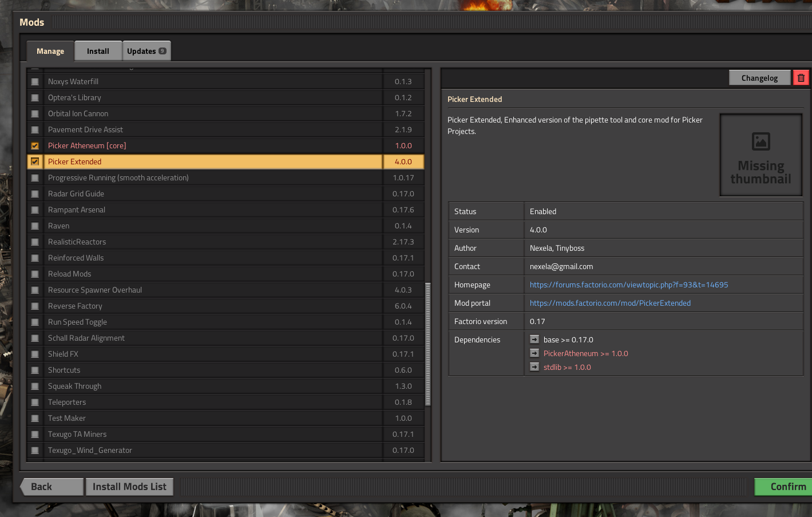Tick the Raven mod checkbox
This screenshot has height=517, width=812.
pos(35,226)
